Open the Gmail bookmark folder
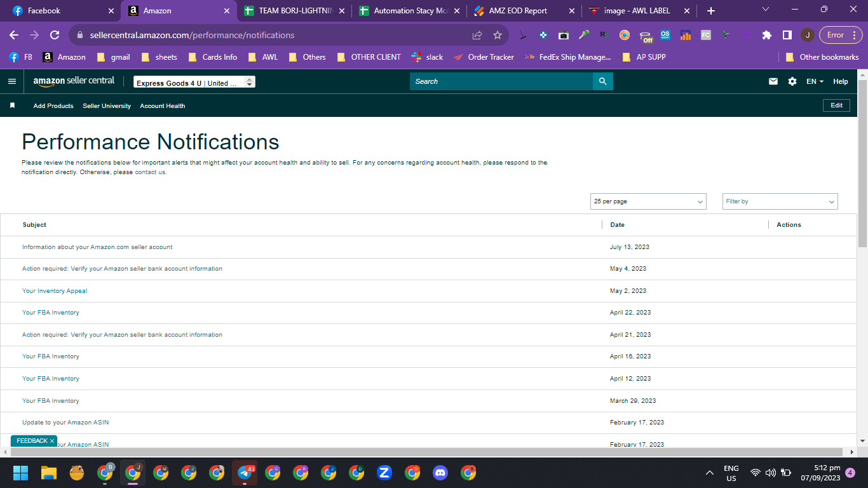Viewport: 868px width, 488px height. [114, 57]
